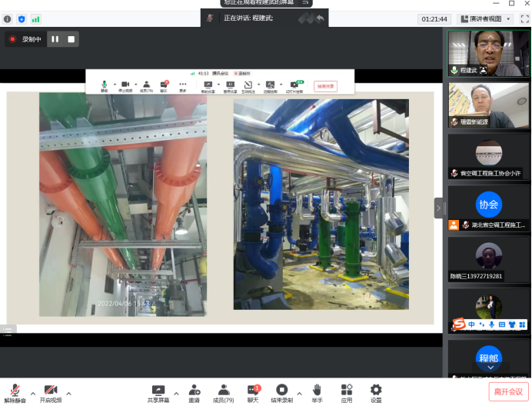Viewport: 532px width, 406px height.
Task: Select the 陈晓三13972719281 participant tile
Action: tap(489, 260)
